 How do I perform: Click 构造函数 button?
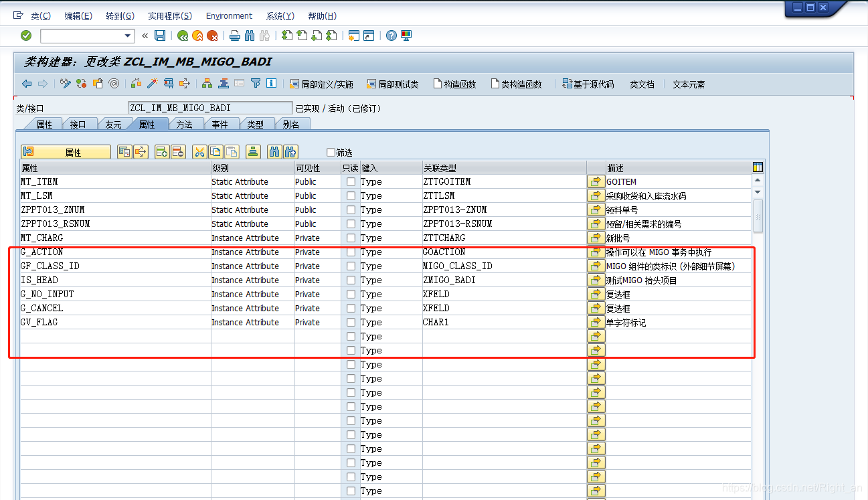[x=455, y=84]
